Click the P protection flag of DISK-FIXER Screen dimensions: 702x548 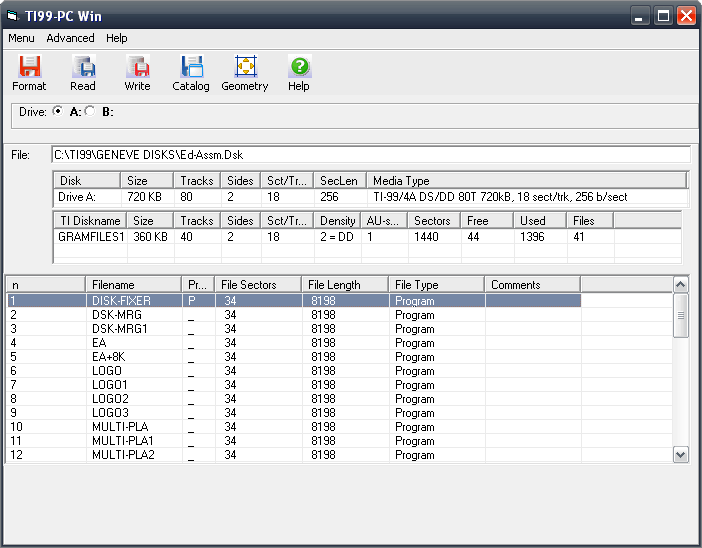(x=192, y=301)
